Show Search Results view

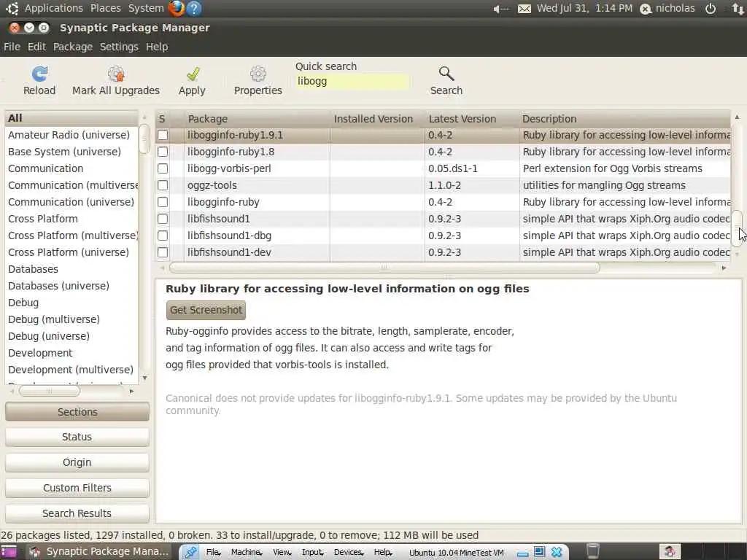[77, 513]
